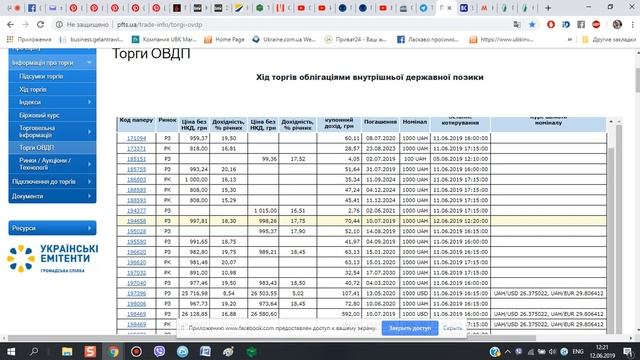Click the page horizontal scrollbar
The image size is (640, 360).
(271, 338)
